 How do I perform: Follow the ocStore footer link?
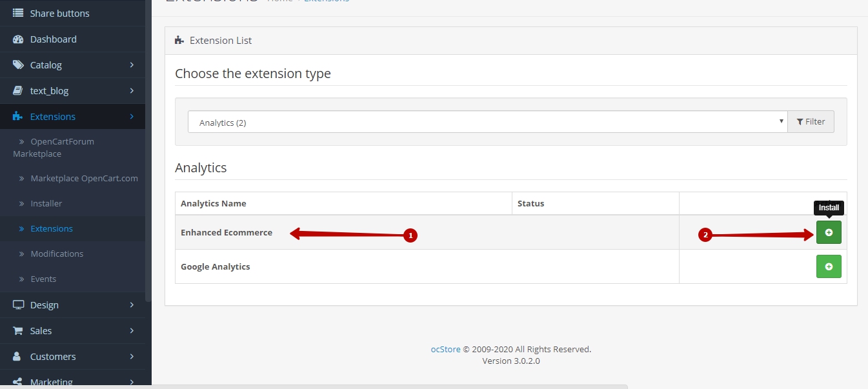(445, 349)
